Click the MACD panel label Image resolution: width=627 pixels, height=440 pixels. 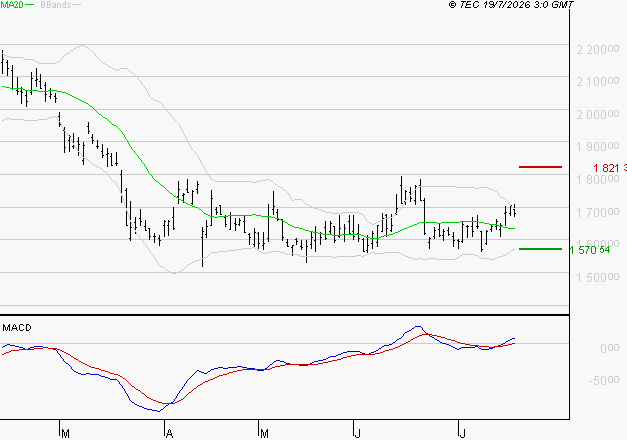(17, 328)
